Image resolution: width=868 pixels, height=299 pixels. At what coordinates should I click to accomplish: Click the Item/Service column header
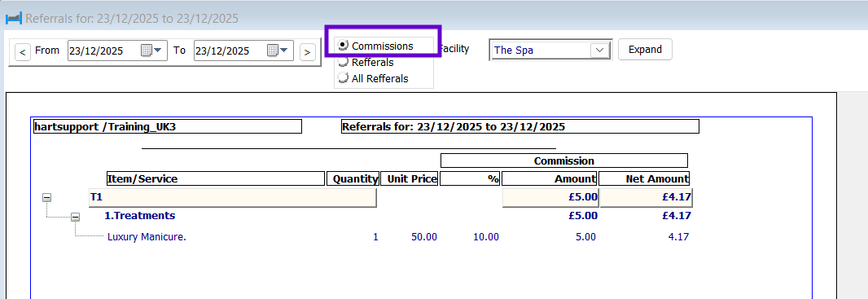tap(215, 179)
